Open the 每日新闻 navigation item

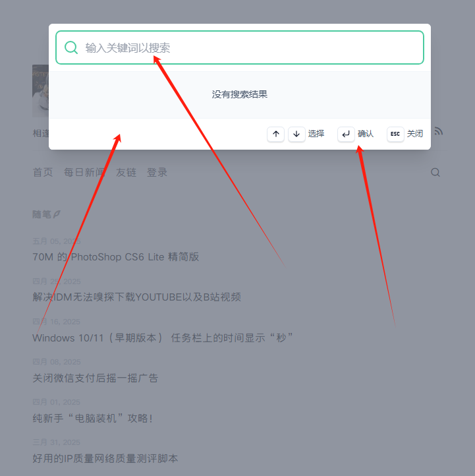point(84,173)
